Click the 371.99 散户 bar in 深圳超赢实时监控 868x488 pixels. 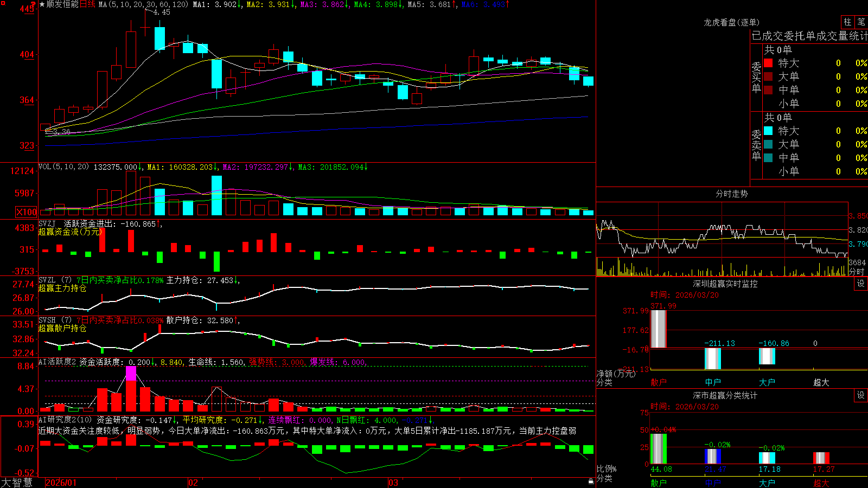659,329
